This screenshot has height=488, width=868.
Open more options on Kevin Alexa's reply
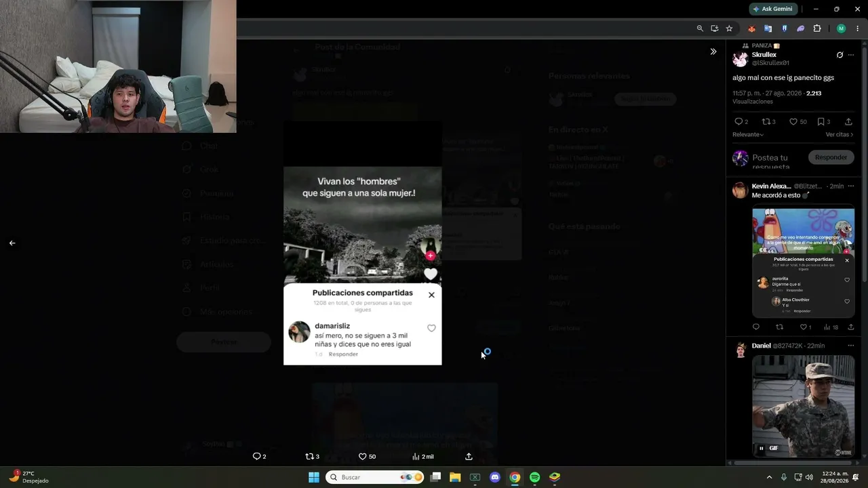pyautogui.click(x=851, y=186)
